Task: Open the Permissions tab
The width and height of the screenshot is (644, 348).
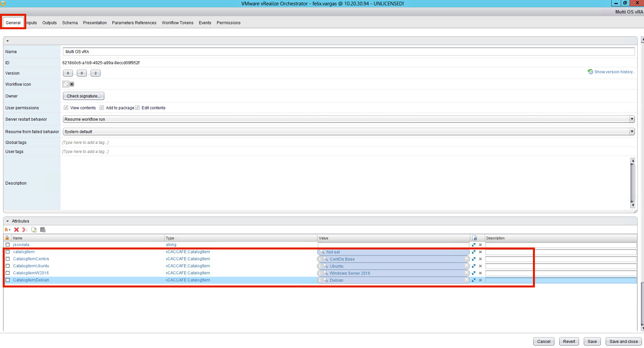Action: tap(229, 23)
